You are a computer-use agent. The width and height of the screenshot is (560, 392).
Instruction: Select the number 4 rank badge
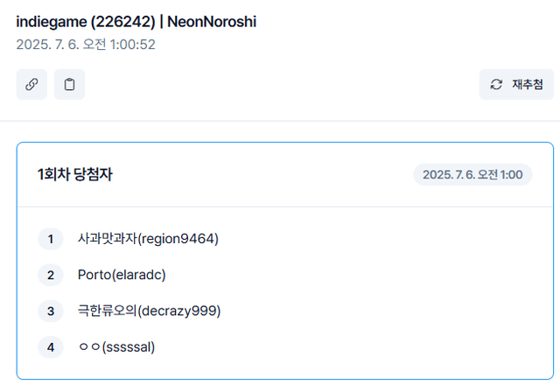click(51, 346)
